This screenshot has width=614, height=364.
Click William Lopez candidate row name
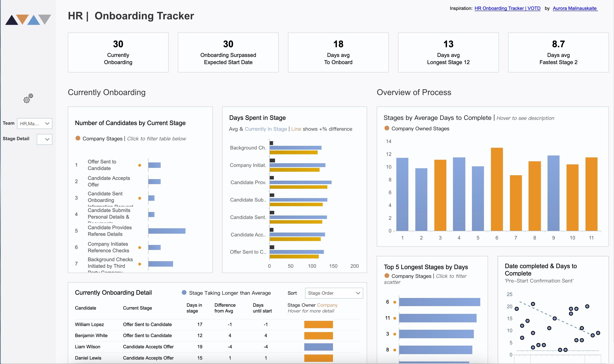click(89, 324)
